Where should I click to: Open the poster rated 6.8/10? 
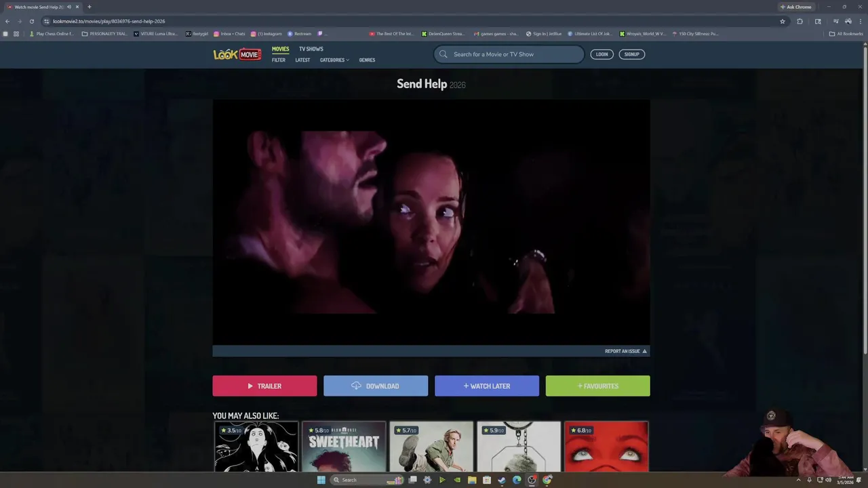tap(606, 446)
